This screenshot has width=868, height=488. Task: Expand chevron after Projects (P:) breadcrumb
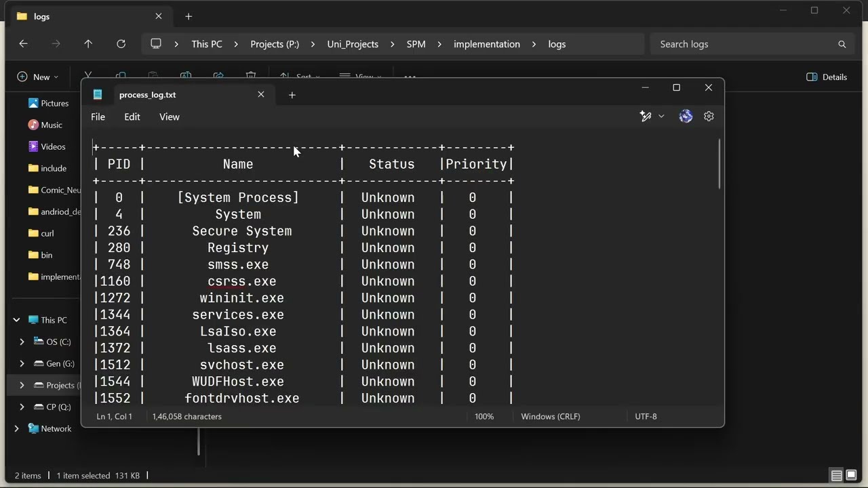click(x=313, y=44)
